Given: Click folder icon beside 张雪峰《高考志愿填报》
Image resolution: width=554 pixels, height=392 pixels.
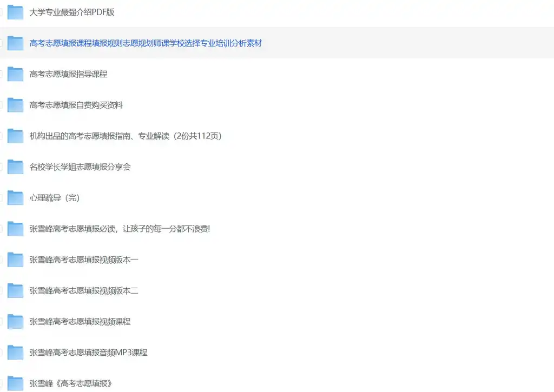Looking at the screenshot, I should point(16,383).
